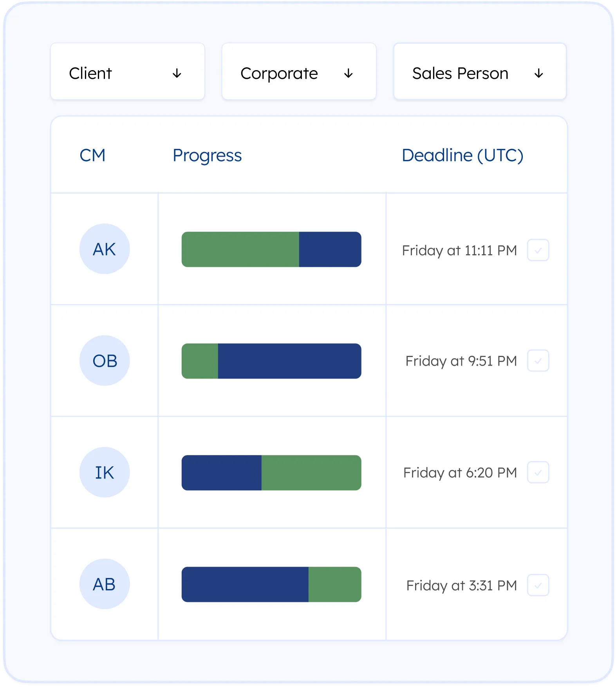Click the blue section of OB's progress bar
This screenshot has height=687, width=616.
pyautogui.click(x=289, y=361)
